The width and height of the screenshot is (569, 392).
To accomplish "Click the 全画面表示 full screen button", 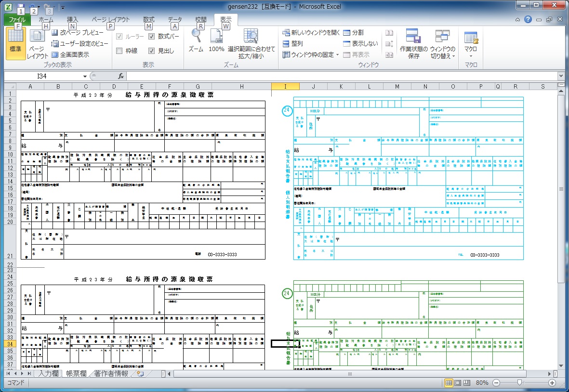I will (70, 55).
